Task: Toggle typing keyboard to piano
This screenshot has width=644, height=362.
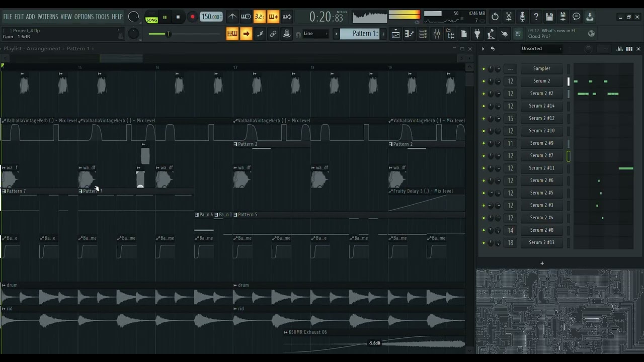Action: click(232, 34)
